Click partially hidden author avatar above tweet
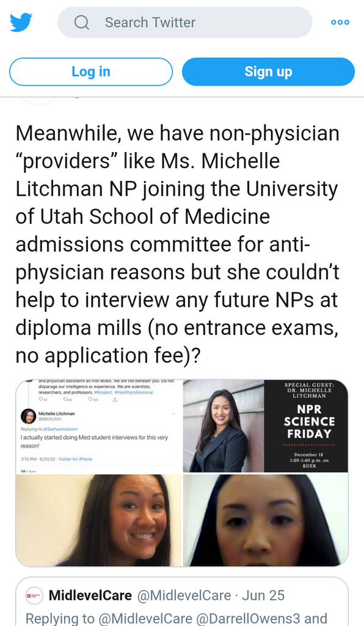 38,101
